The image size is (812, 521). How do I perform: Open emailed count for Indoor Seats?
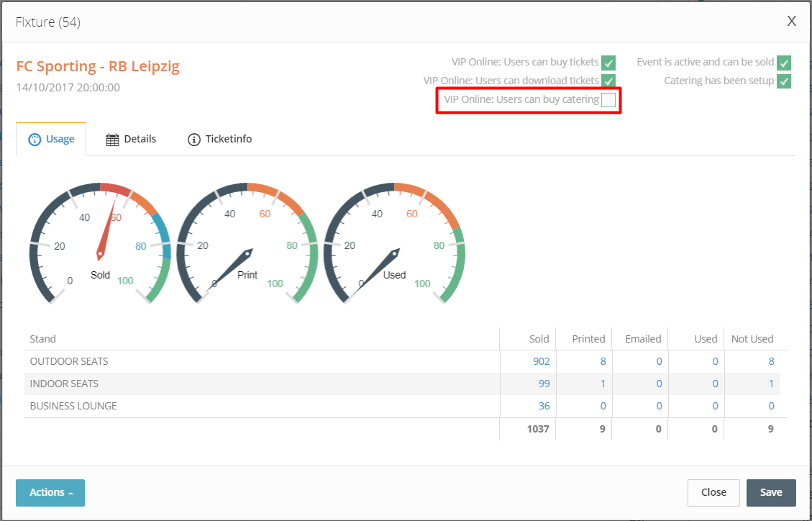(x=660, y=384)
